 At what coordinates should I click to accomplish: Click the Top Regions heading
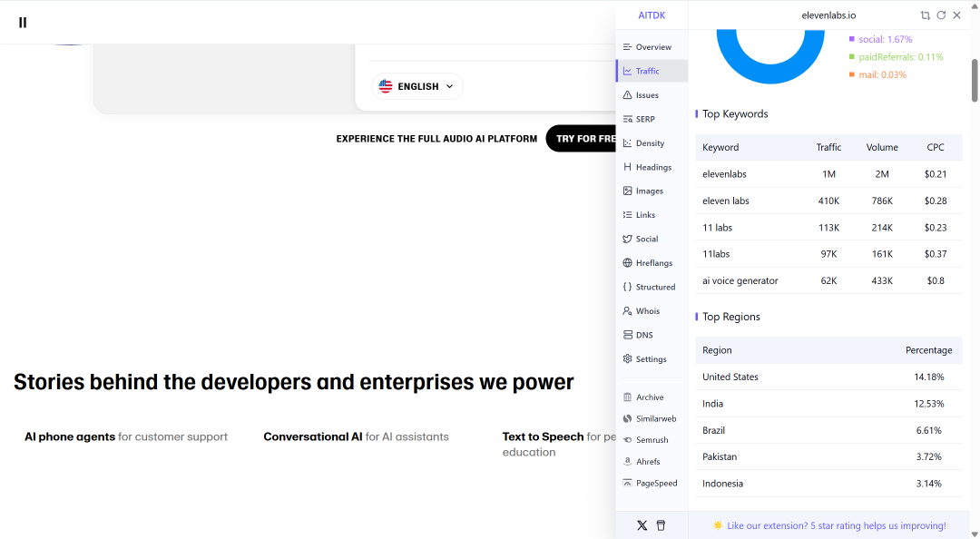click(x=731, y=317)
